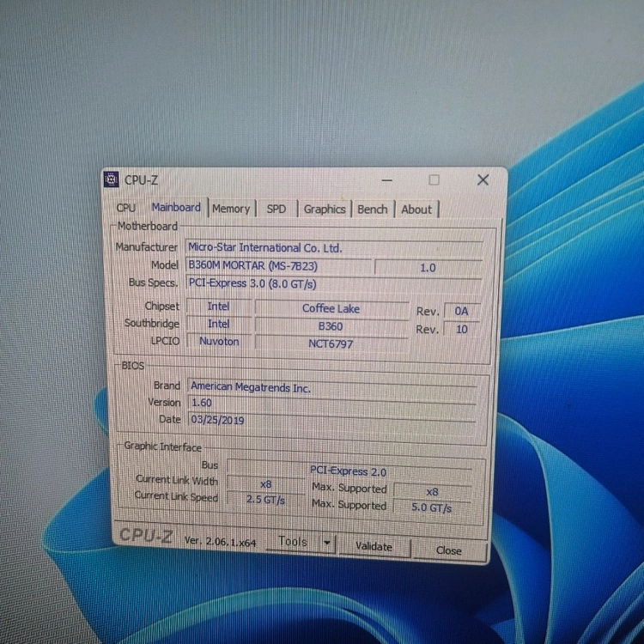Click the Southbridge Rev. value 10

462,329
